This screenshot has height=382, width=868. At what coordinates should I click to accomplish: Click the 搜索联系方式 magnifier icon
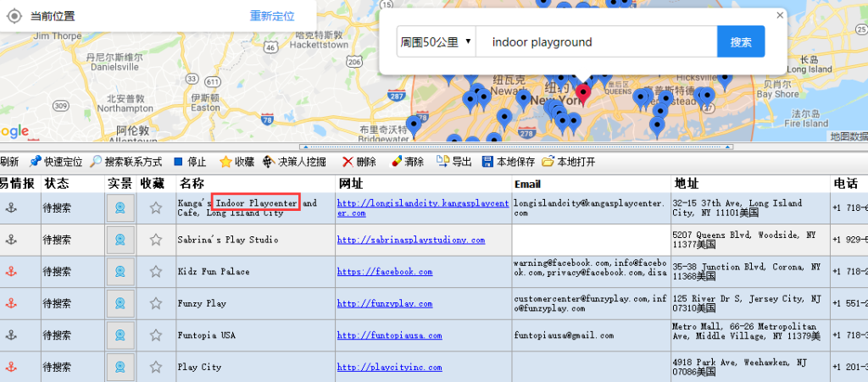tap(97, 162)
